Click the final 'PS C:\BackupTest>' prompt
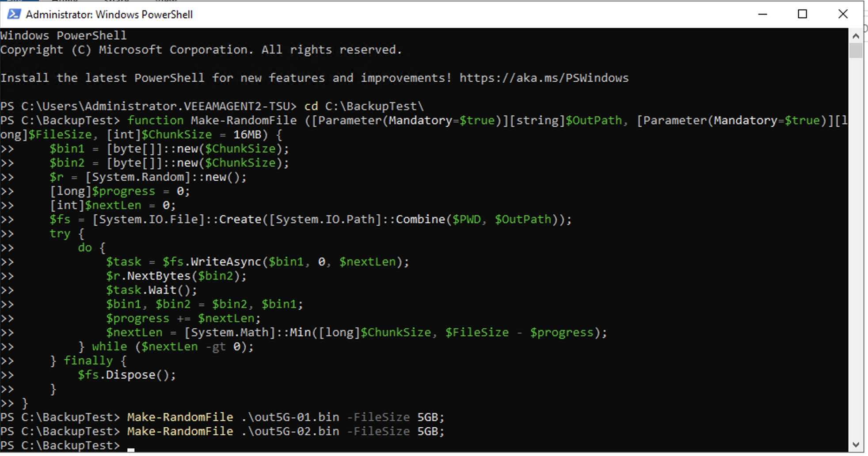 point(60,445)
